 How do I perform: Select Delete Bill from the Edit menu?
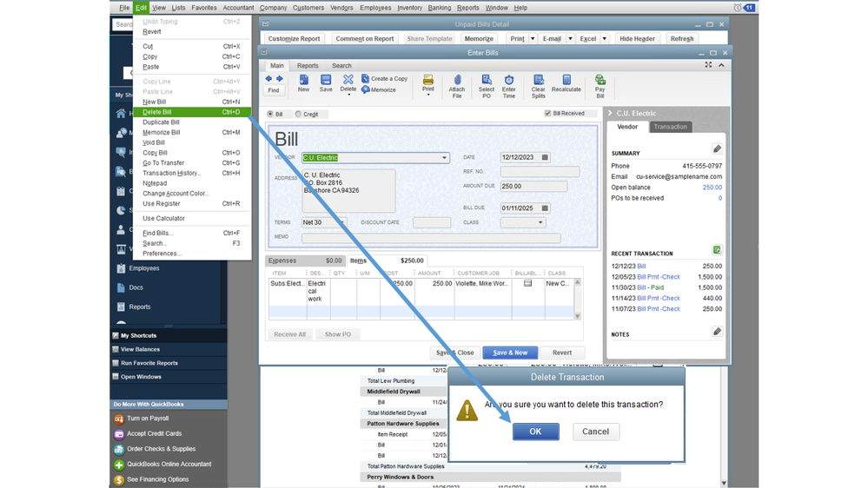tap(191, 112)
